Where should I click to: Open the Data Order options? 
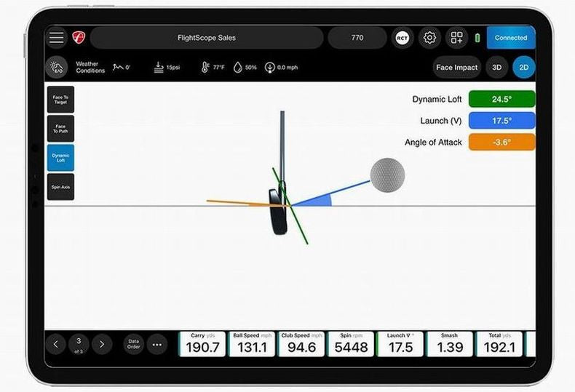pyautogui.click(x=133, y=345)
